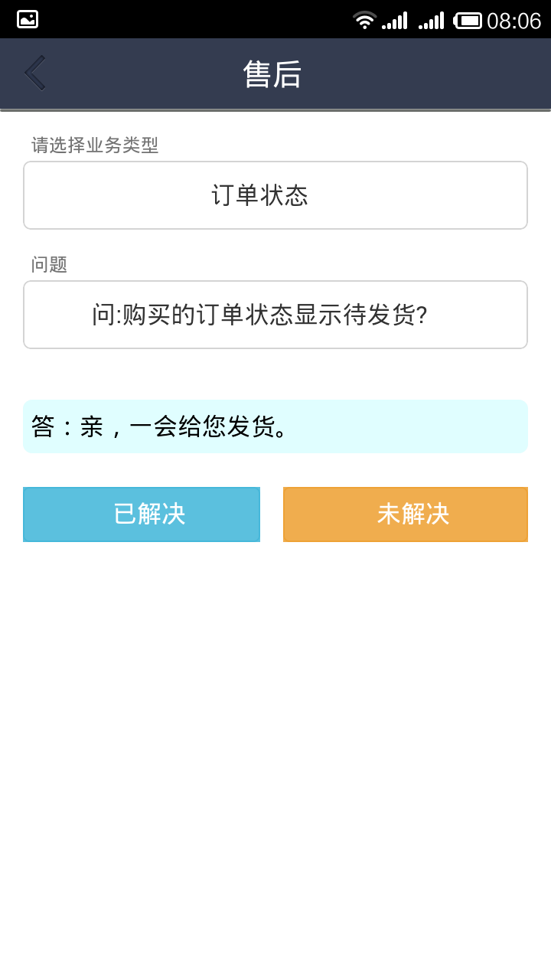Tap the empty header space right of 售后
551x980 pixels.
point(429,74)
